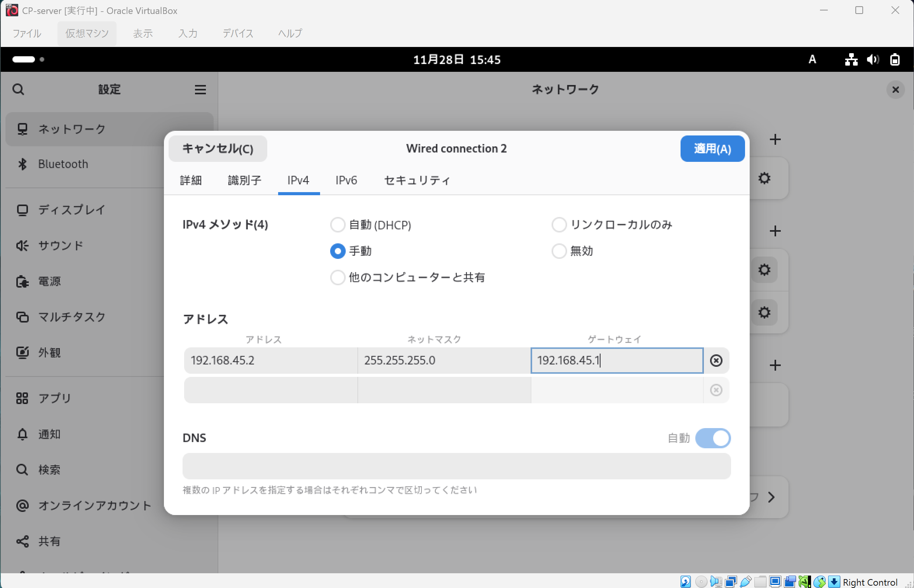914x588 pixels.
Task: Select リンクローカルのみ radio option
Action: (x=559, y=225)
